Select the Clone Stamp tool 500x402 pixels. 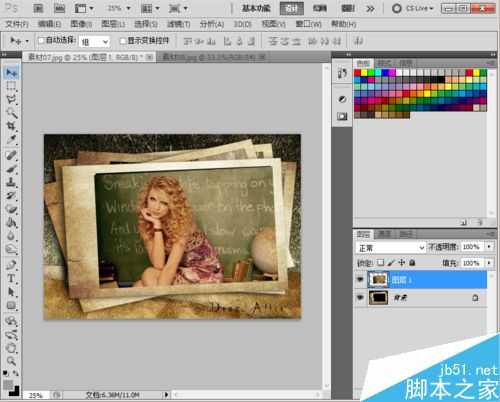click(x=11, y=182)
